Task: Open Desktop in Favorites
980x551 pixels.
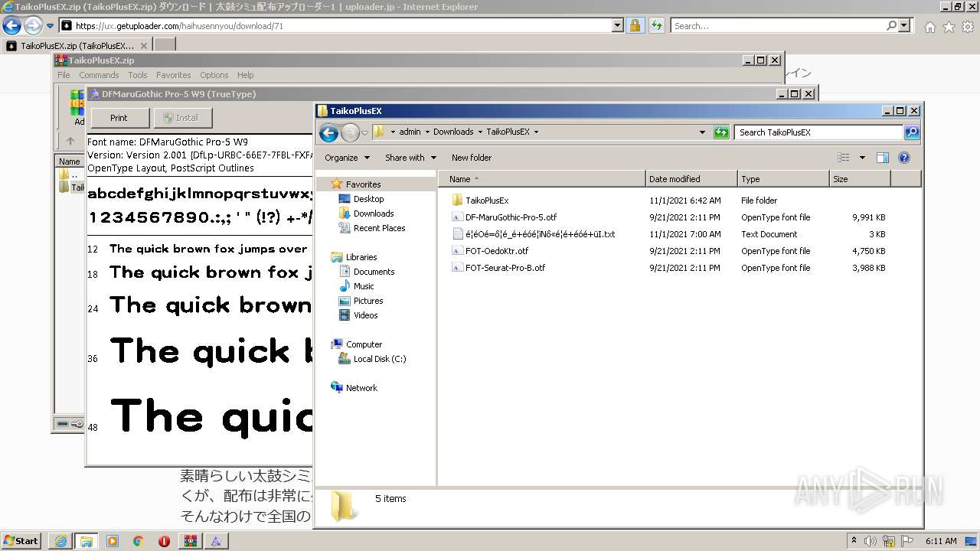Action: click(368, 199)
